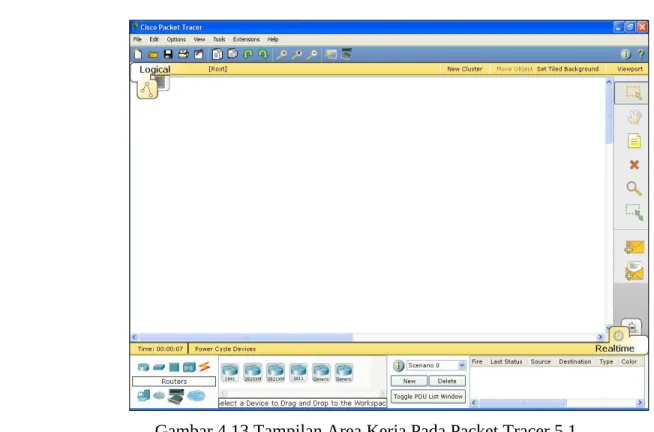Viewport: 654px width, 432px height.
Task: Select the Multiuser Connection icon
Action: 196,395
